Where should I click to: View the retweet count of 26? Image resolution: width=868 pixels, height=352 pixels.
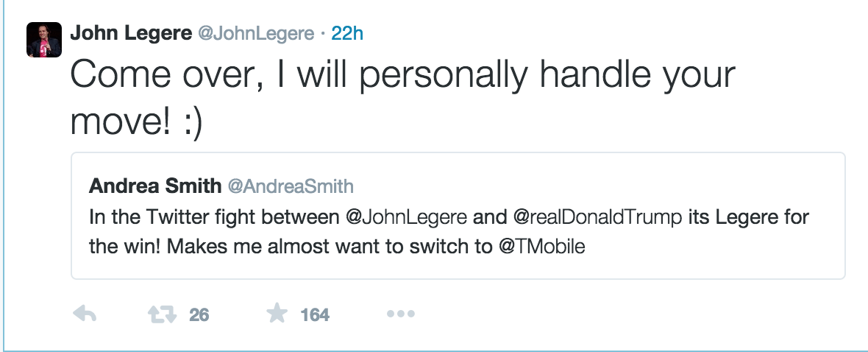199,315
